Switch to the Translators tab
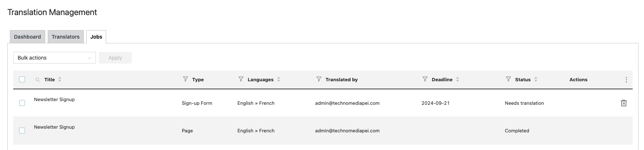The image size is (644, 150). tap(66, 37)
